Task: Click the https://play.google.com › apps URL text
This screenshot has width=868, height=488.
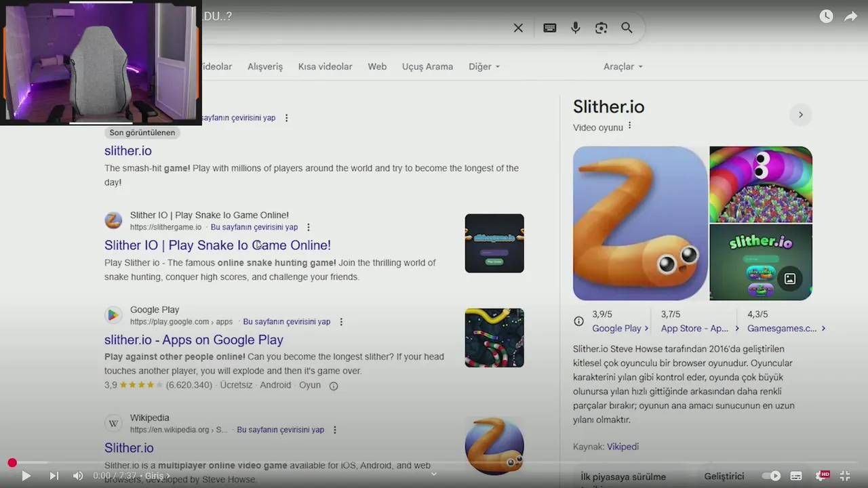Action: 181,322
